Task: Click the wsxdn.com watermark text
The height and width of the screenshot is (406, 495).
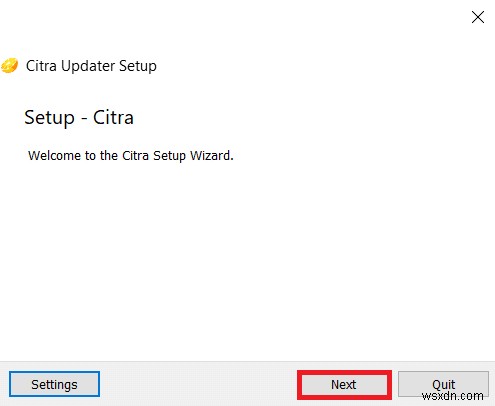Action: click(452, 396)
